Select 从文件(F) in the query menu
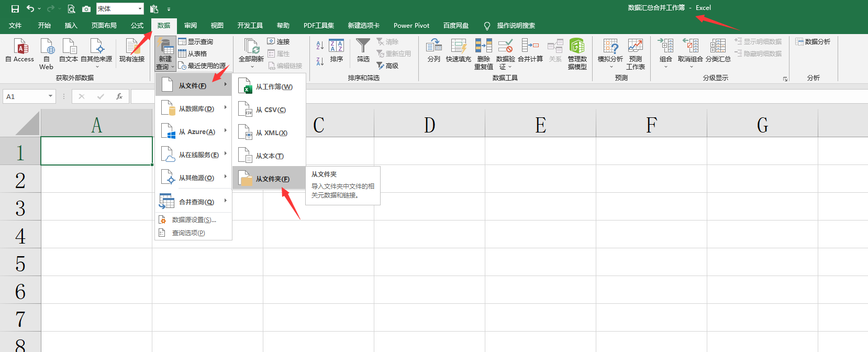The height and width of the screenshot is (352, 868). pos(194,85)
